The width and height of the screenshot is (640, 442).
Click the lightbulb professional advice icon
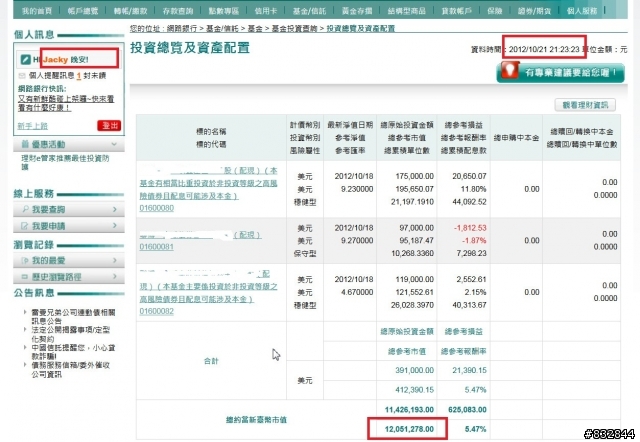(x=510, y=71)
